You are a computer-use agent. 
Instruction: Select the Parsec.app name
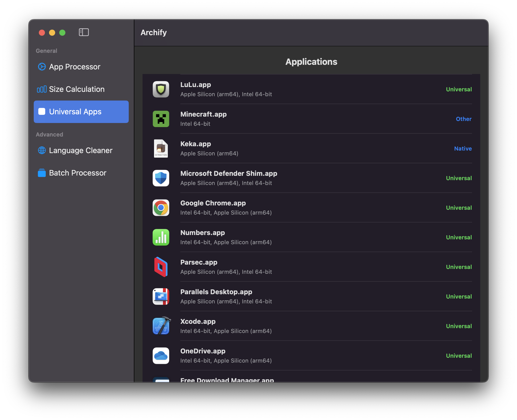[199, 262]
